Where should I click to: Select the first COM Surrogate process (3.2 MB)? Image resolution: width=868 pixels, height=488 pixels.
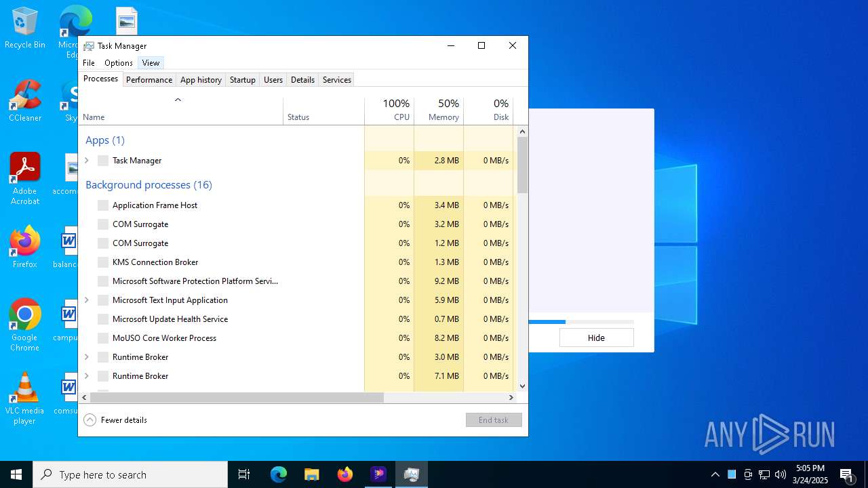tap(296, 224)
